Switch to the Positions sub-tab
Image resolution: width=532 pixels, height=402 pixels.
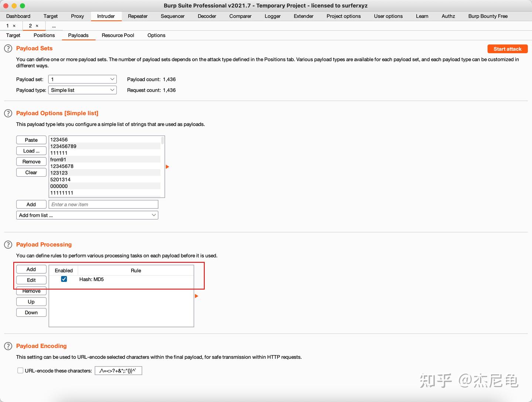pos(44,35)
